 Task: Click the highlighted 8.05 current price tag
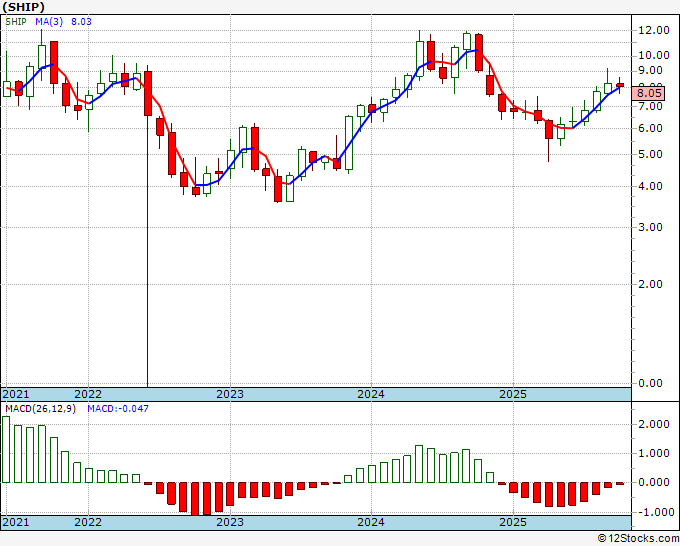pos(649,93)
